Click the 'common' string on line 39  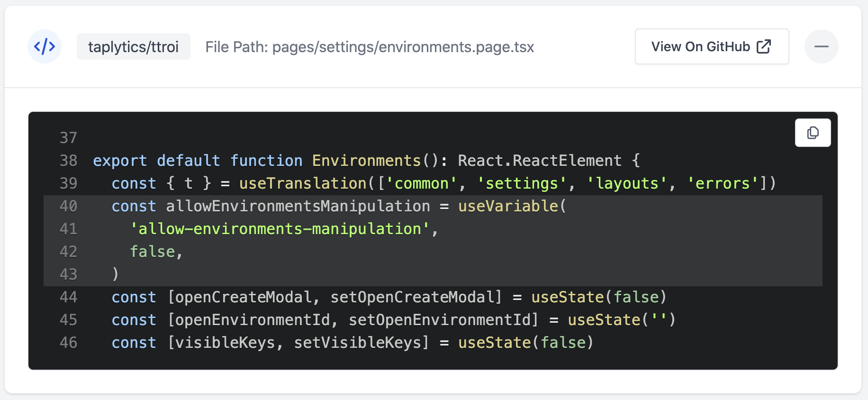coord(421,183)
